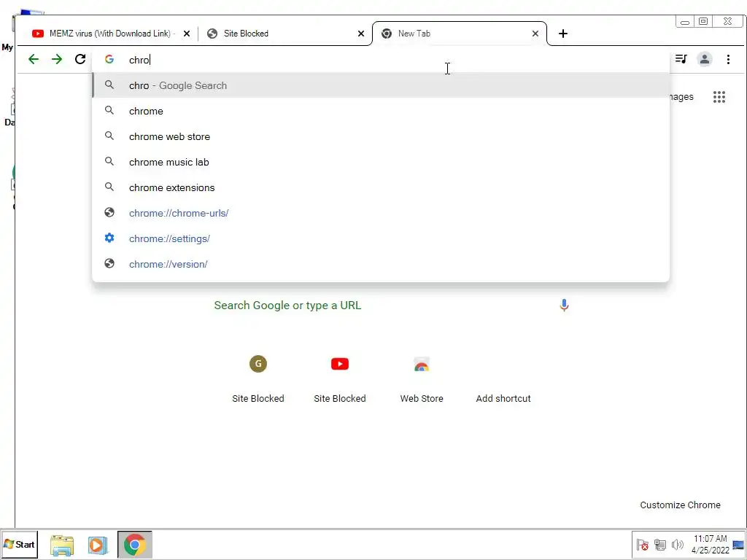Start voice search with the microphone icon
This screenshot has width=747, height=560.
click(x=564, y=306)
